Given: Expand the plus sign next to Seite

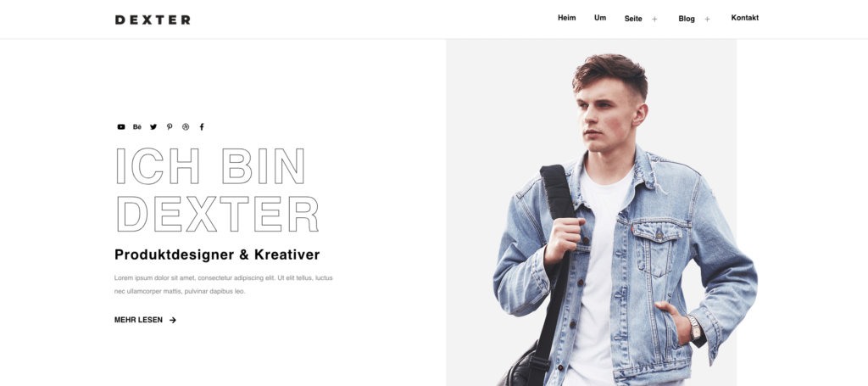Looking at the screenshot, I should (654, 19).
